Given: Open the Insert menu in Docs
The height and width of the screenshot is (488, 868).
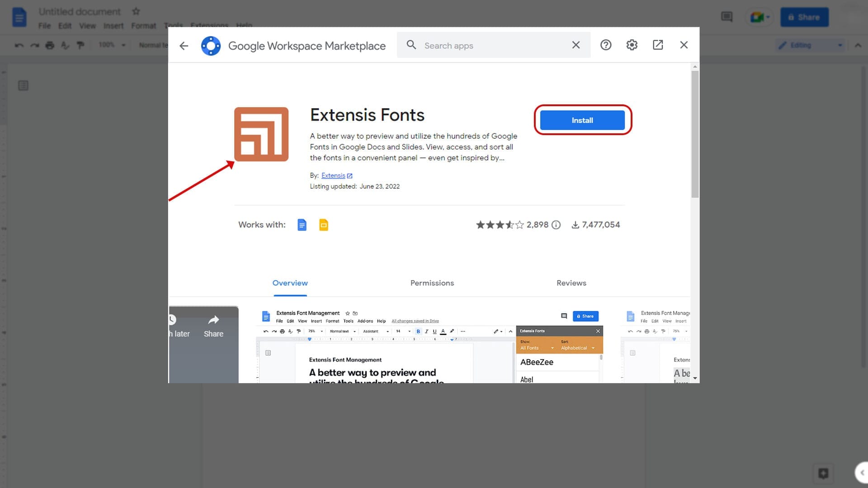Looking at the screenshot, I should pos(113,26).
